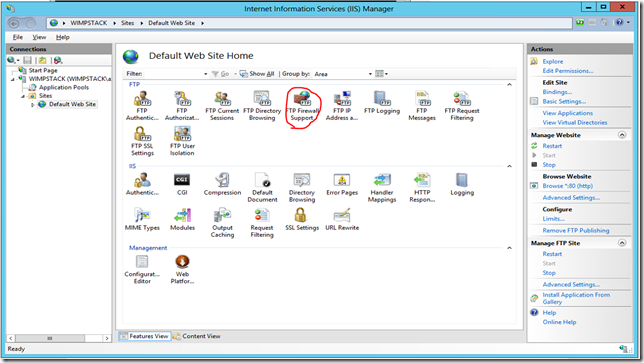The height and width of the screenshot is (363, 644).
Task: Open the view mode dropdown
Action: coord(382,74)
